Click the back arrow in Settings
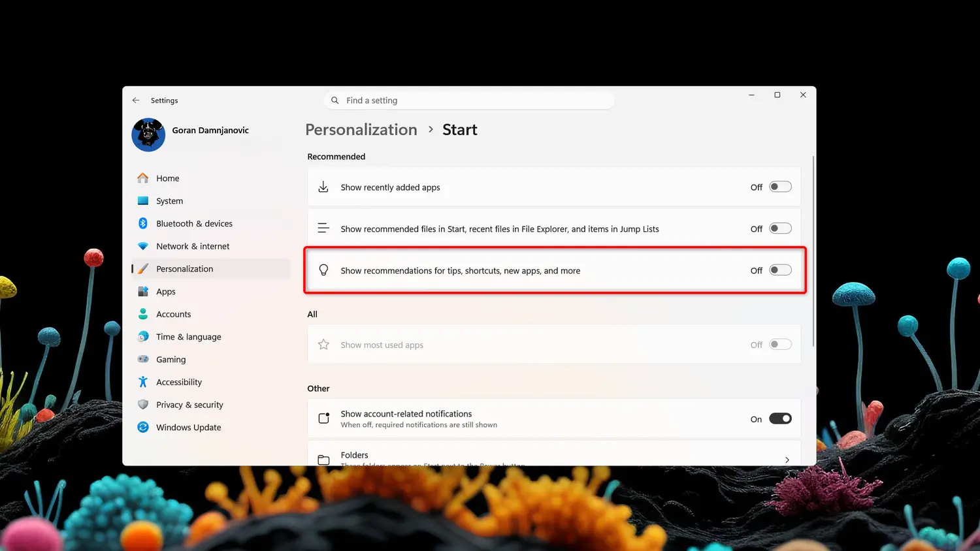980x551 pixels. tap(136, 101)
